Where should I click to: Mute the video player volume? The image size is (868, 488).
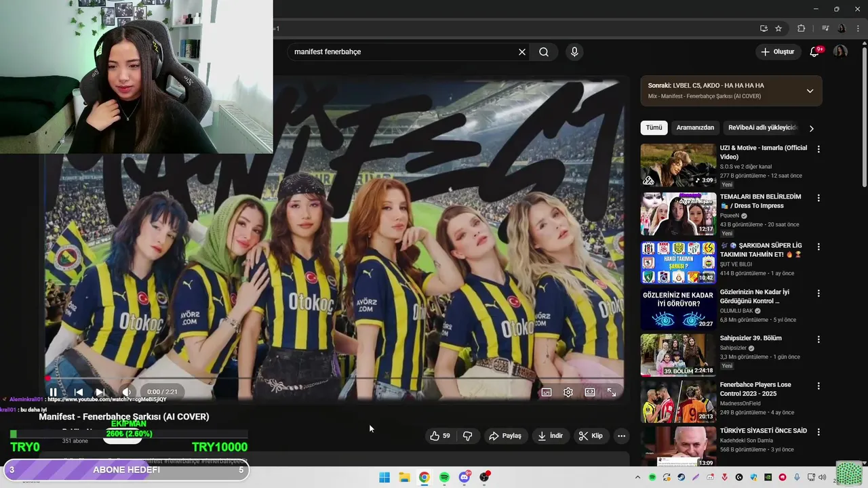coord(126,392)
